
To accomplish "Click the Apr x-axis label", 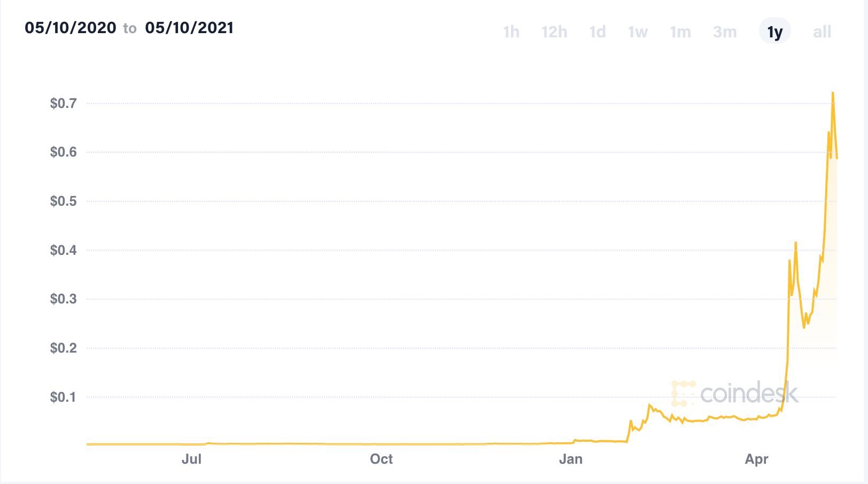I will (x=757, y=459).
